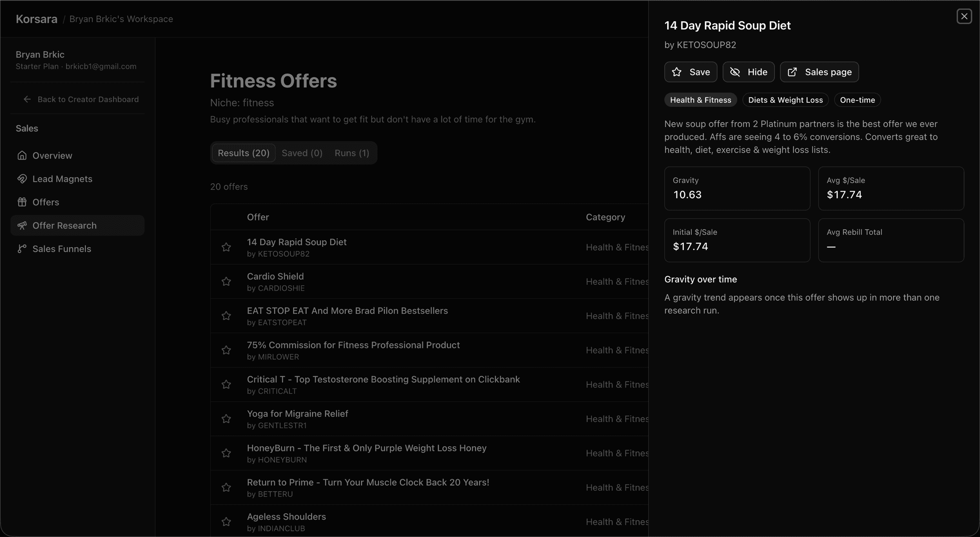Select the Diets & Weight Loss tag
This screenshot has width=980, height=537.
click(785, 100)
